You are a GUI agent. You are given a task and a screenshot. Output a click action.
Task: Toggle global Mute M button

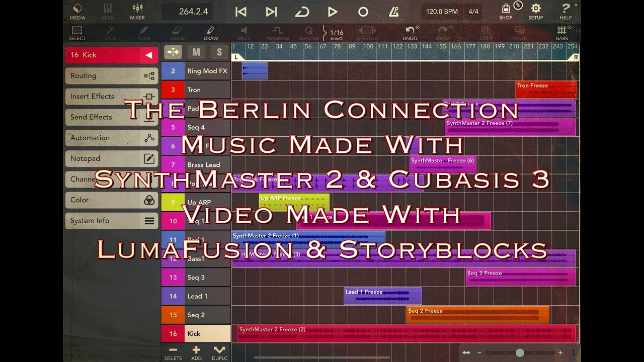tap(196, 52)
